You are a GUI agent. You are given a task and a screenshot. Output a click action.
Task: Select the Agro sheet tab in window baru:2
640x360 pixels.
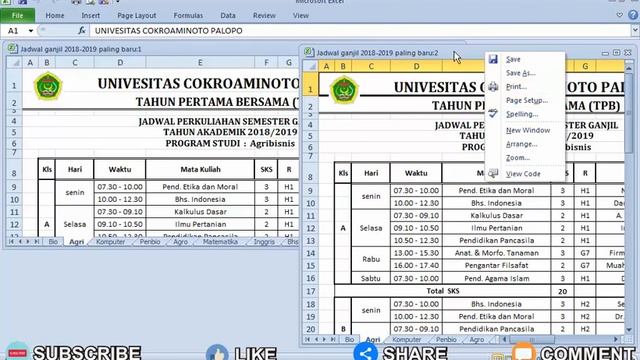477,339
